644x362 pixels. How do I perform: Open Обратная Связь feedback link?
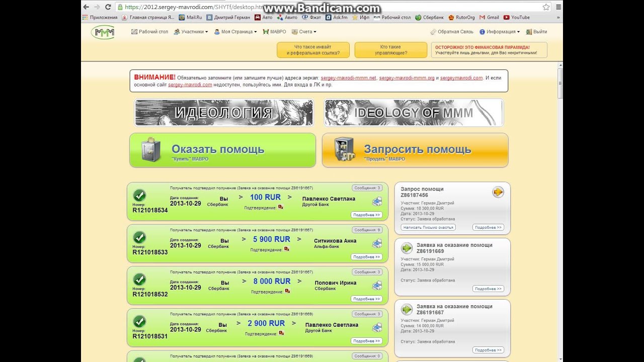point(452,32)
